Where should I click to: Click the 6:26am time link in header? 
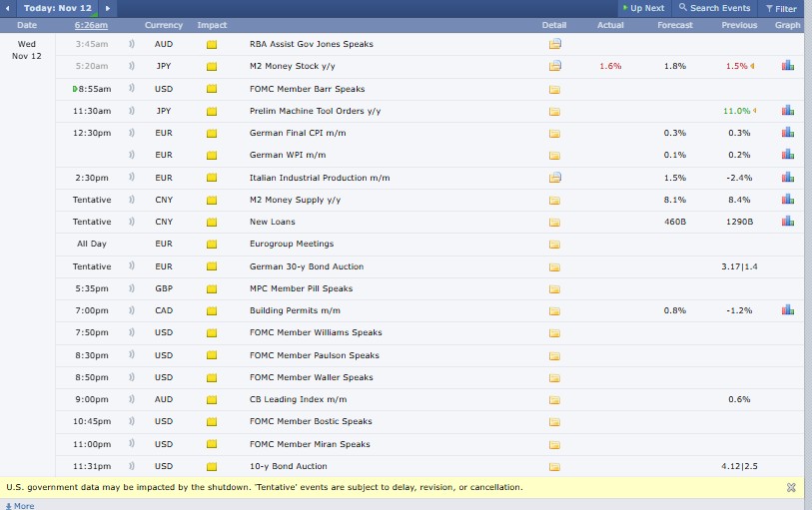(x=91, y=25)
